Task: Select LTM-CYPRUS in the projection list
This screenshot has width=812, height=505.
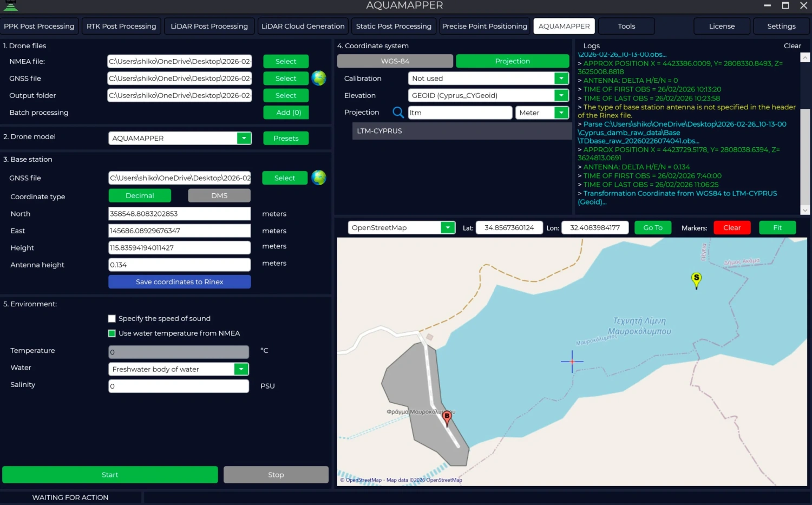Action: (462, 131)
